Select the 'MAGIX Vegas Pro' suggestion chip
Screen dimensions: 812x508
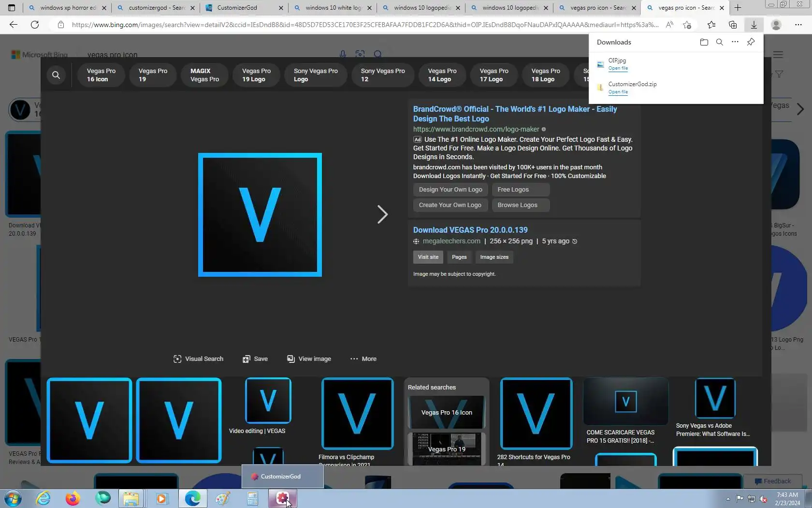[204, 75]
